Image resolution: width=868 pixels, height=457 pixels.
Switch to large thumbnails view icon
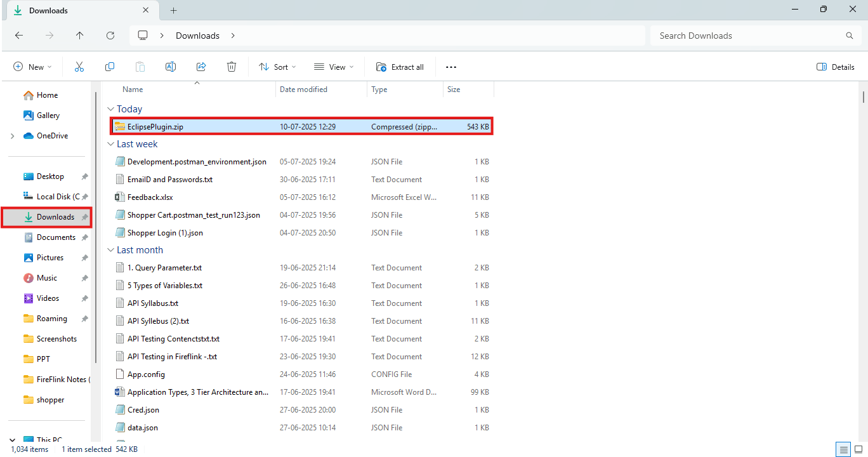[x=858, y=449]
